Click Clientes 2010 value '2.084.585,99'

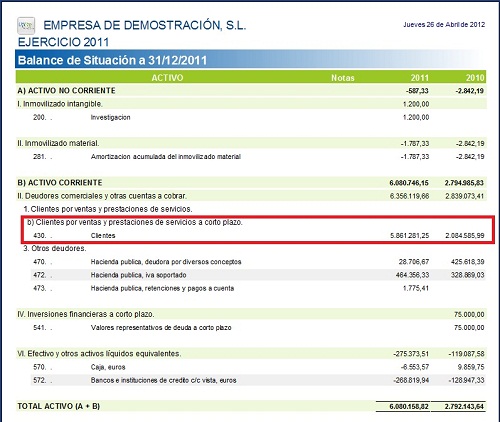coord(465,236)
